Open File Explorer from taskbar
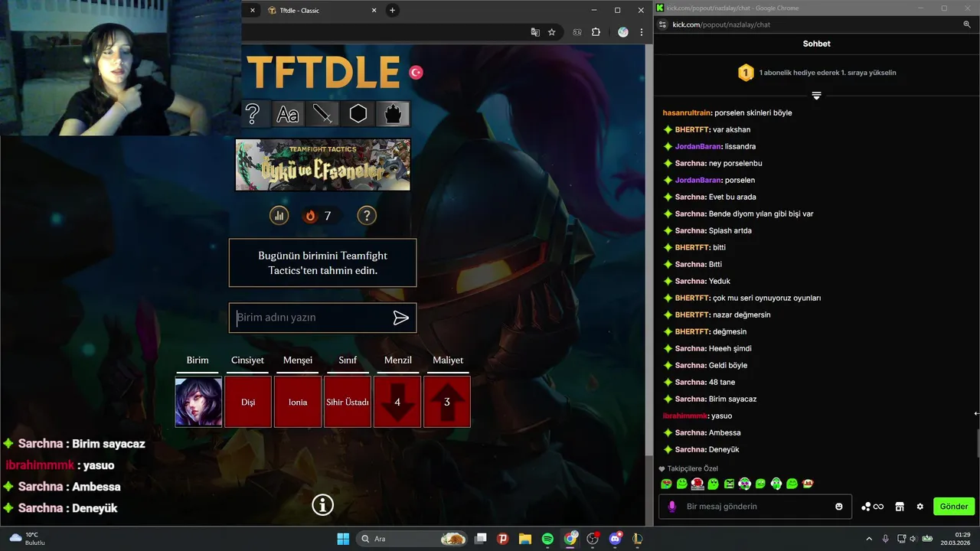Screen dimensions: 980x551 525,539
